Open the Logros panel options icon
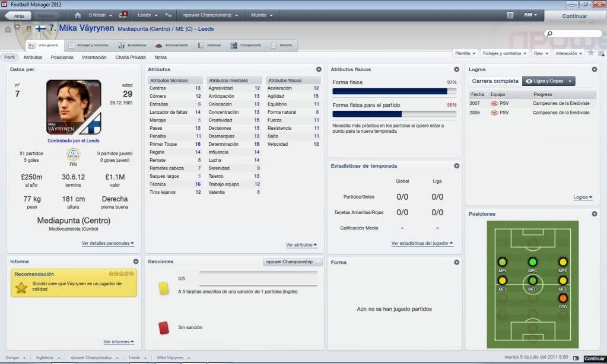This screenshot has width=607, height=364. (x=594, y=69)
